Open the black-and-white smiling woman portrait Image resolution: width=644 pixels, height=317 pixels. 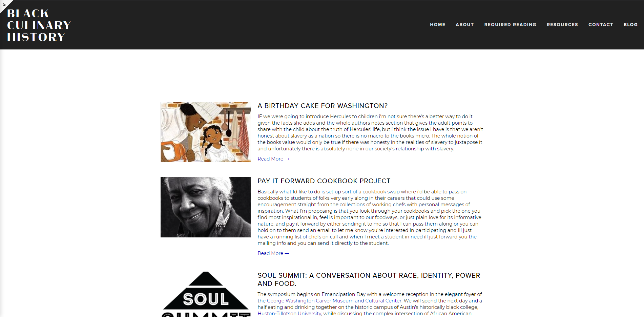[206, 207]
